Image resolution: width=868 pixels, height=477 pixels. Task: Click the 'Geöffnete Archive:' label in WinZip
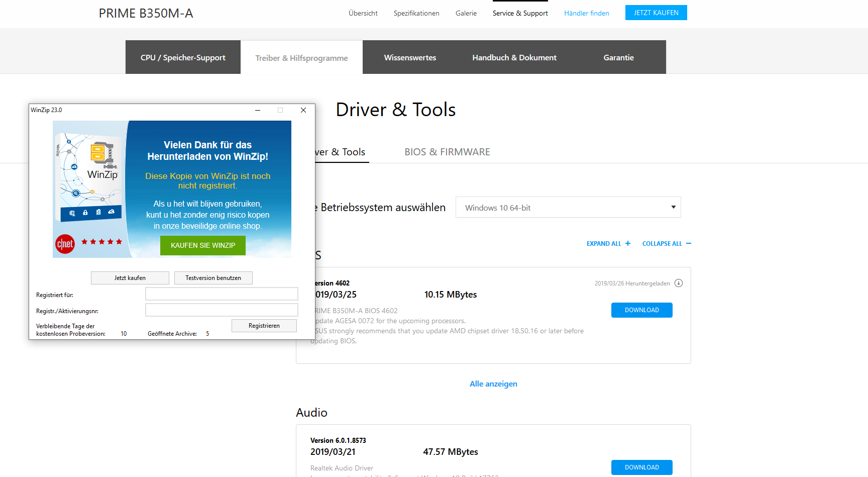(172, 334)
